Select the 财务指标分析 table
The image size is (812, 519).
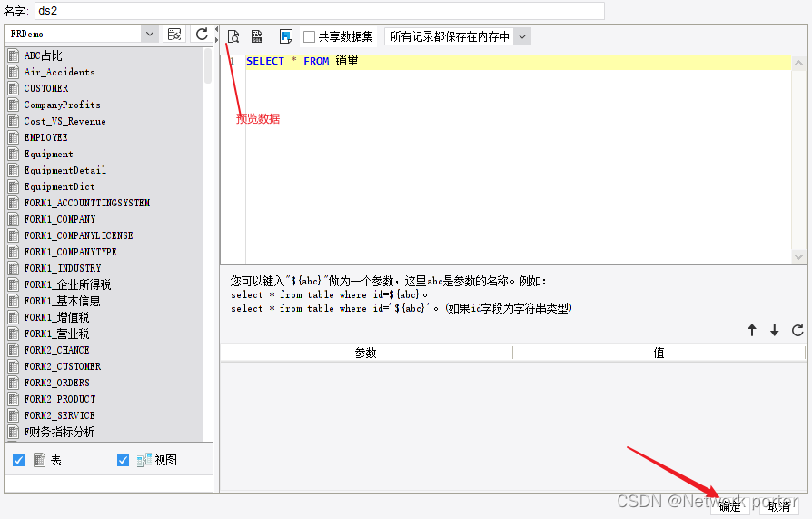point(60,432)
